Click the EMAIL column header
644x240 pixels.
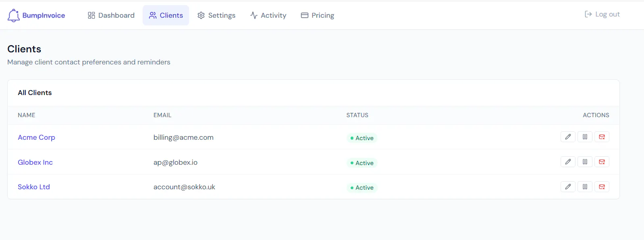click(162, 115)
